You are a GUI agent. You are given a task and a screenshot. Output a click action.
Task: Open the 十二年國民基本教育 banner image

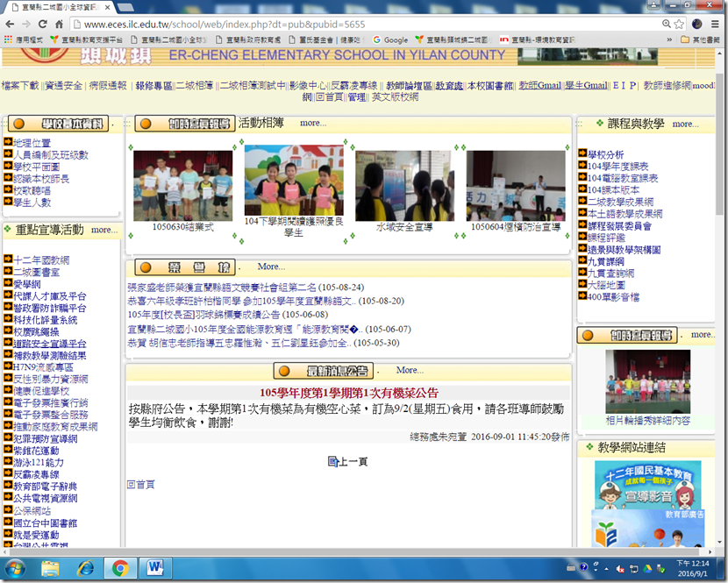(647, 485)
